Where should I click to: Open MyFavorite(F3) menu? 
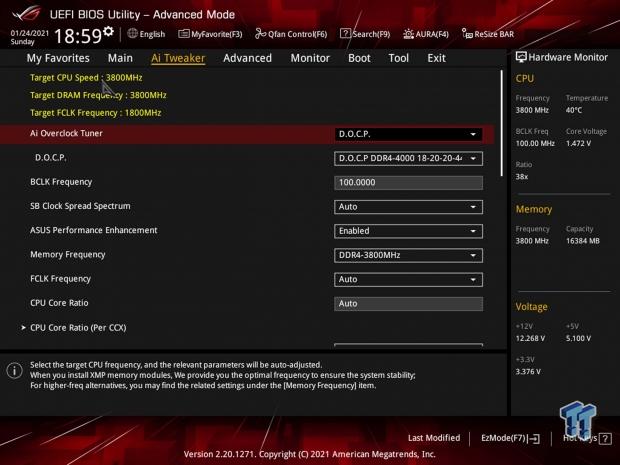pyautogui.click(x=210, y=34)
